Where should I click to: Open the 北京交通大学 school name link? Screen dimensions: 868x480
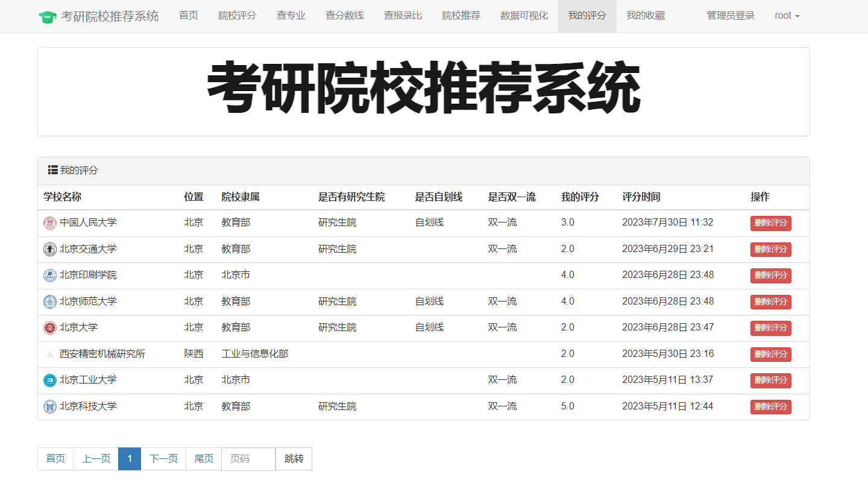[x=88, y=248]
